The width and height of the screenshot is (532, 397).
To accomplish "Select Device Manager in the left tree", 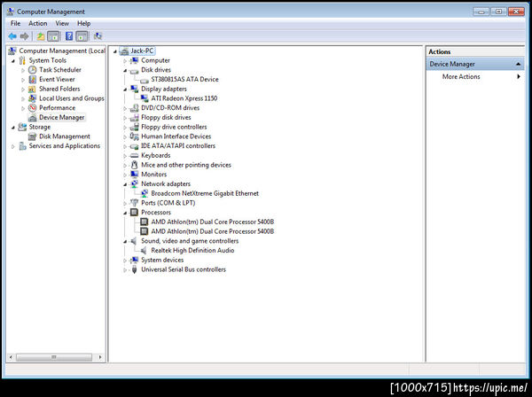I will (x=62, y=117).
